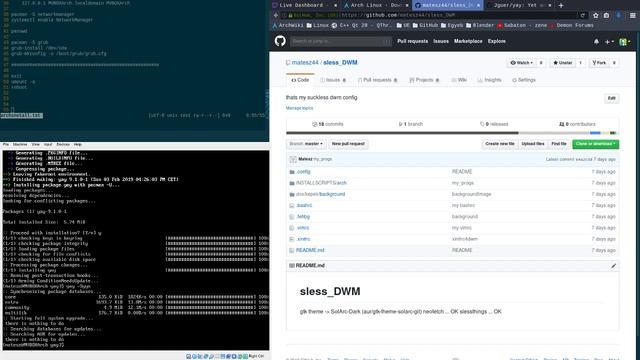This screenshot has width=640, height=360.
Task: Open a new browser tab with plus
Action: tap(561, 5)
